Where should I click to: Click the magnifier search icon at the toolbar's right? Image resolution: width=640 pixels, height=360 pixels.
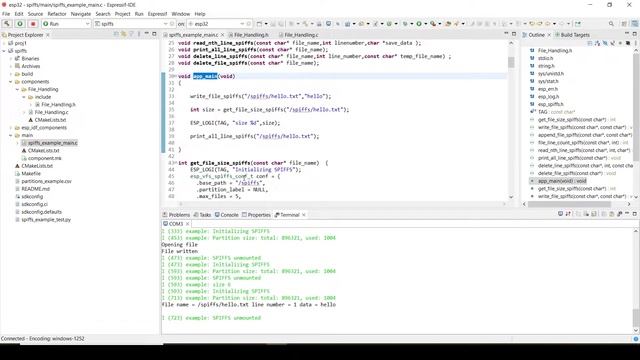[x=611, y=24]
